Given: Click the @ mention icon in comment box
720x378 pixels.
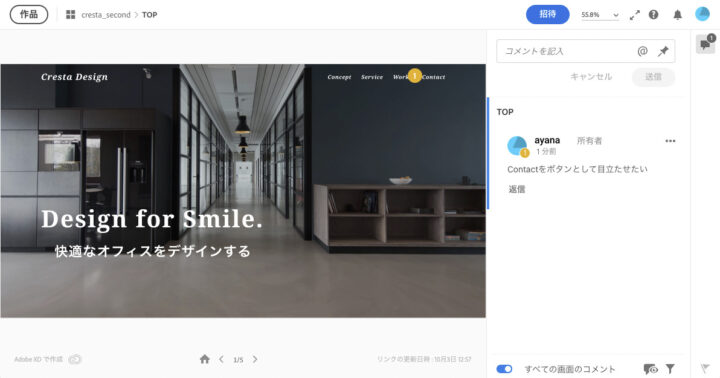Looking at the screenshot, I should pyautogui.click(x=642, y=51).
